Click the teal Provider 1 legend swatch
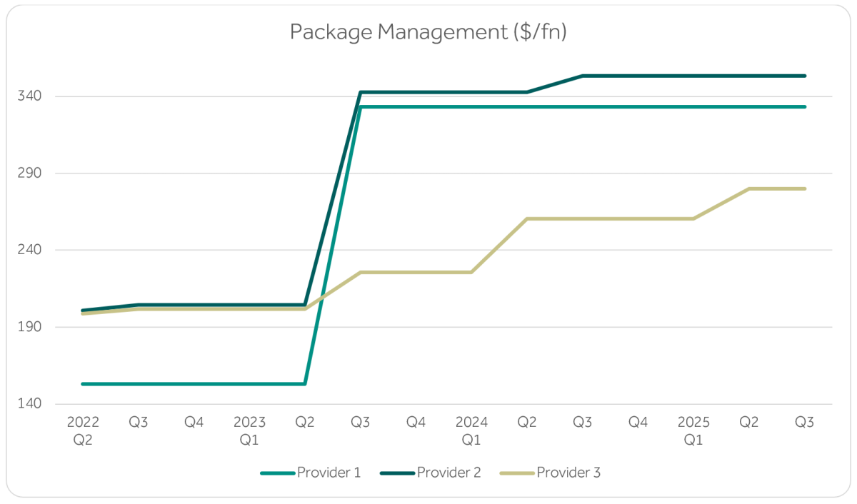 (x=277, y=473)
